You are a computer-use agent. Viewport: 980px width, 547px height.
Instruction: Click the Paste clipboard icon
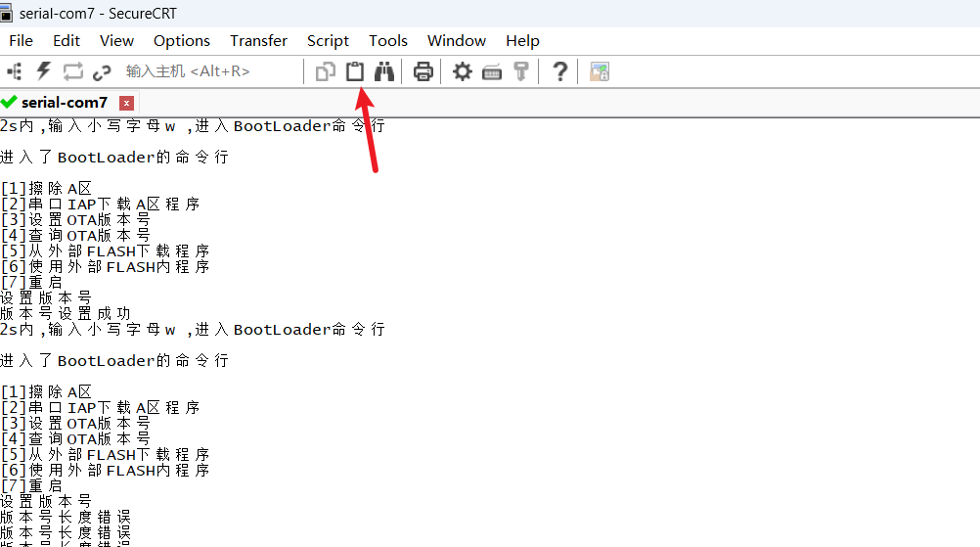point(355,71)
